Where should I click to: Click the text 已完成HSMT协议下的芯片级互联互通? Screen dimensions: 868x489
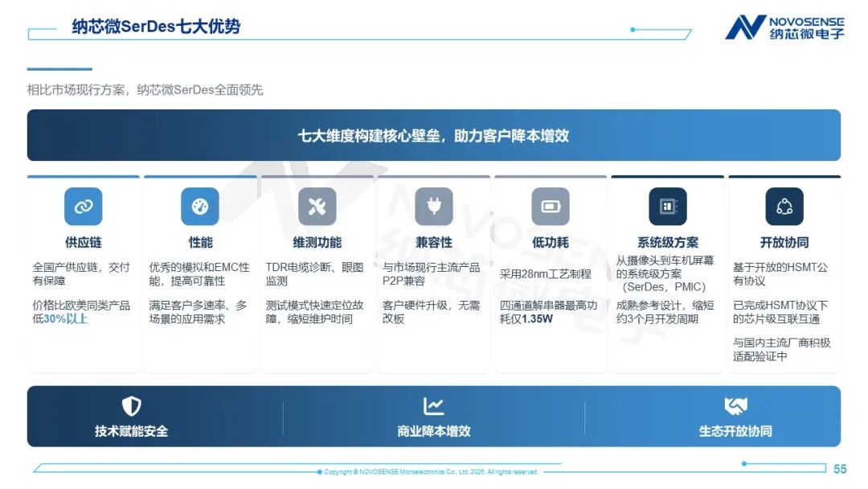(x=780, y=312)
